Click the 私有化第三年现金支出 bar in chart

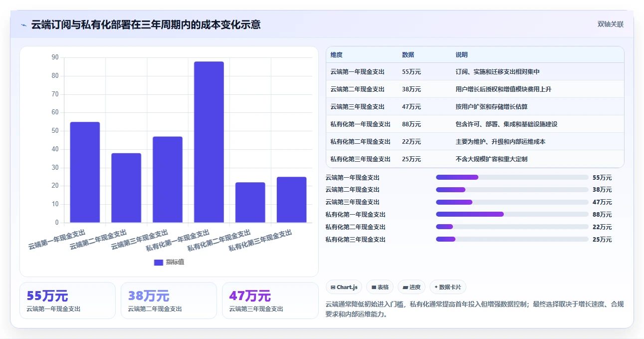pos(292,200)
